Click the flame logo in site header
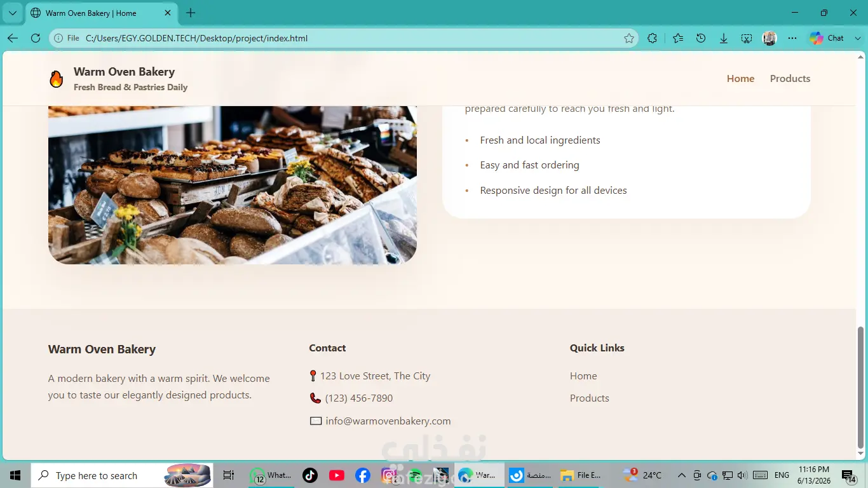Image resolution: width=868 pixels, height=488 pixels. (57, 79)
